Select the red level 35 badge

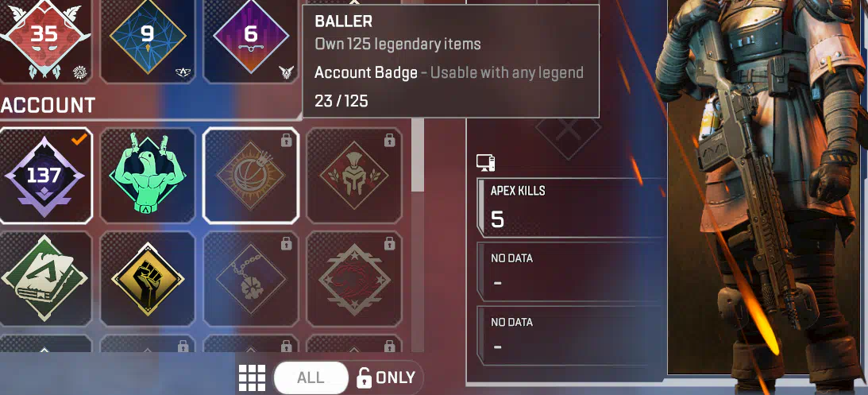45,39
